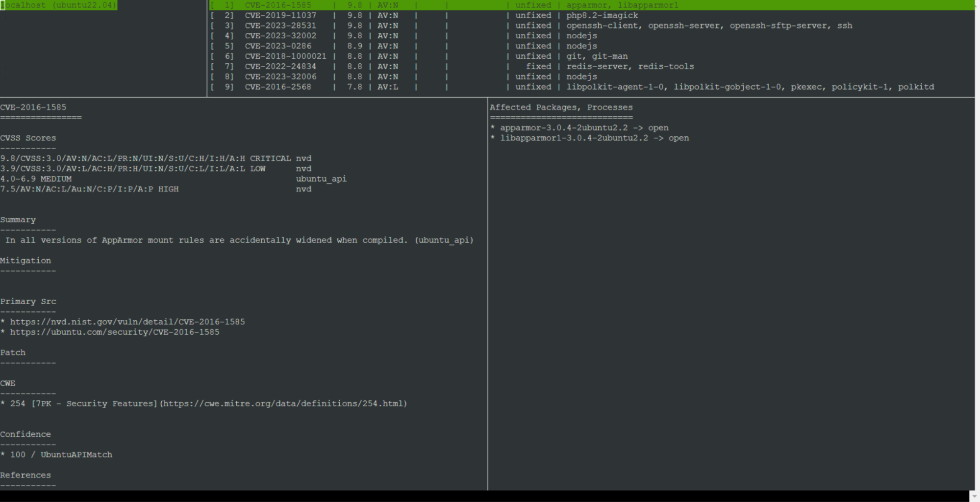Open the cwe.mitre.org definitions 254 link
980x502 pixels.
(284, 404)
